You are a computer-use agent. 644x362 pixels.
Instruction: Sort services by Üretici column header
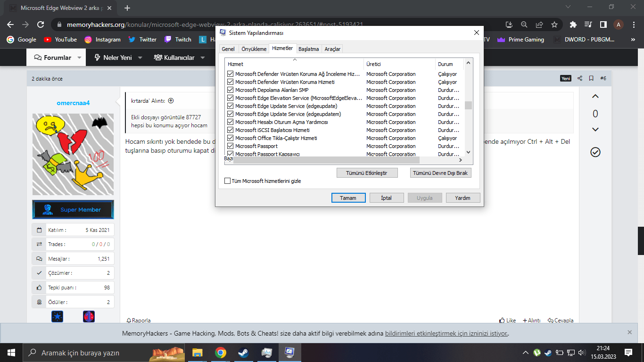pyautogui.click(x=399, y=64)
